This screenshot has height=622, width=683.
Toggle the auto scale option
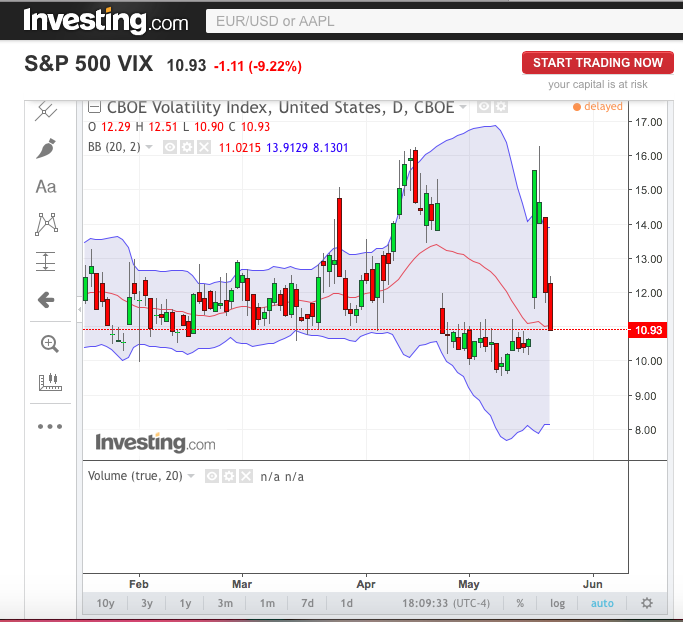coord(602,603)
